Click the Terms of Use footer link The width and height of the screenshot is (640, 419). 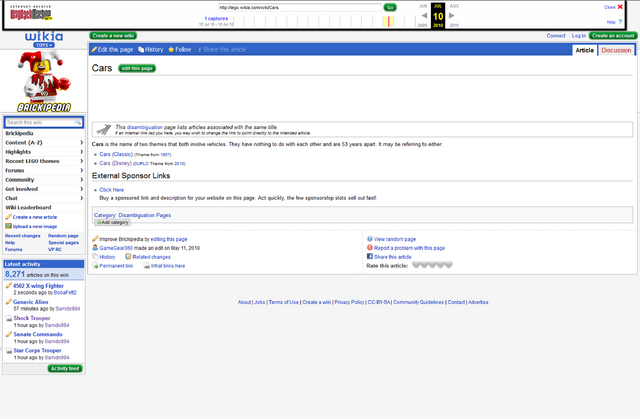pyautogui.click(x=284, y=302)
